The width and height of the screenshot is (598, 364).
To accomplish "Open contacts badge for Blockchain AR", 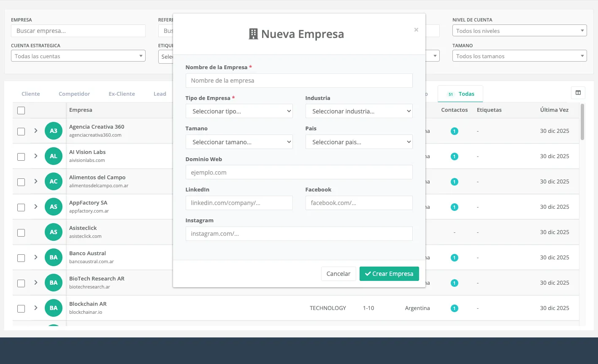I will 455,308.
